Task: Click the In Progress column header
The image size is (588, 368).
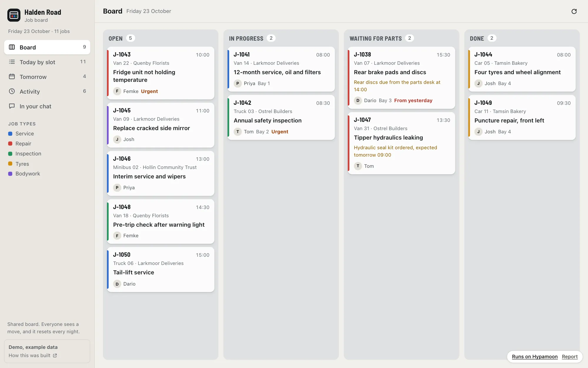Action: pos(246,39)
